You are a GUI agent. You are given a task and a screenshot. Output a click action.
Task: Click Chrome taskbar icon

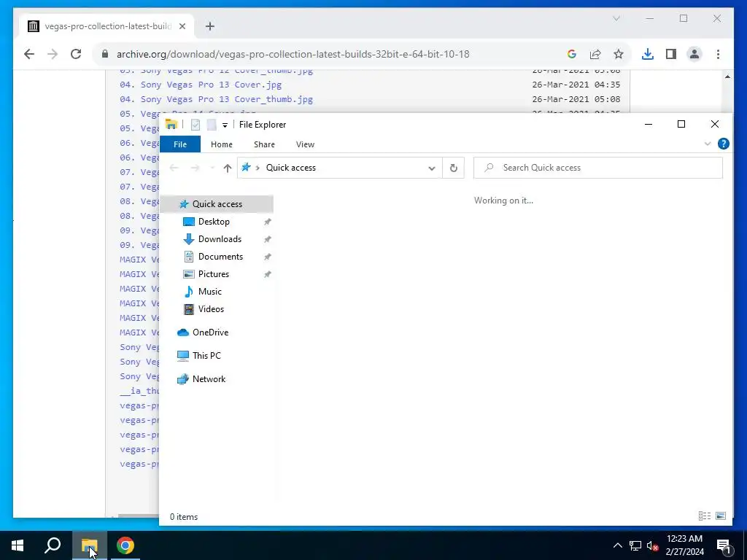(x=125, y=545)
